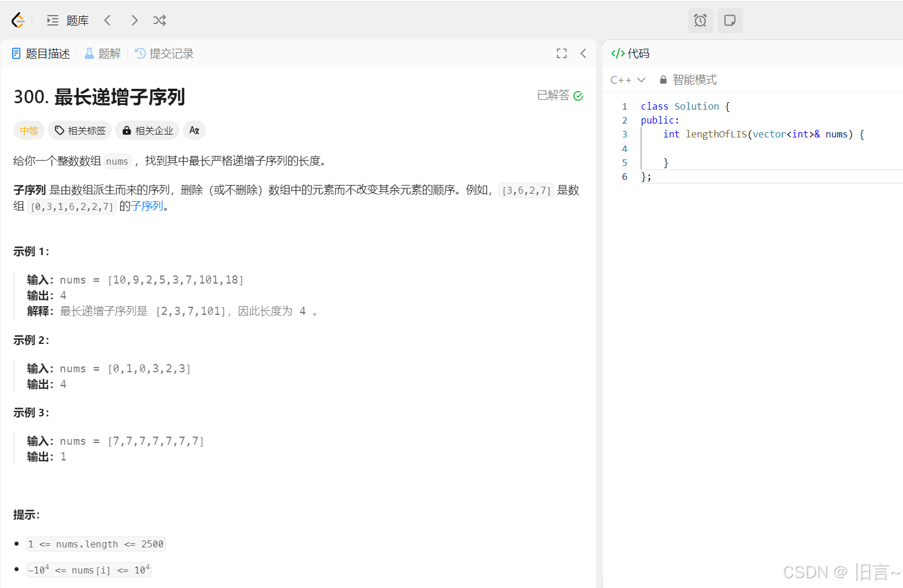Image resolution: width=903 pixels, height=588 pixels.
Task: Collapse the description panel with chevron
Action: point(583,53)
